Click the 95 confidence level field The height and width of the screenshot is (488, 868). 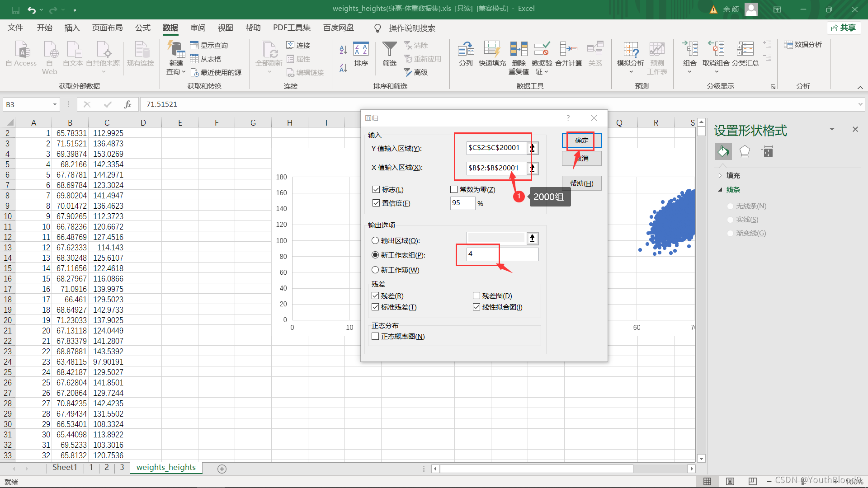(462, 203)
